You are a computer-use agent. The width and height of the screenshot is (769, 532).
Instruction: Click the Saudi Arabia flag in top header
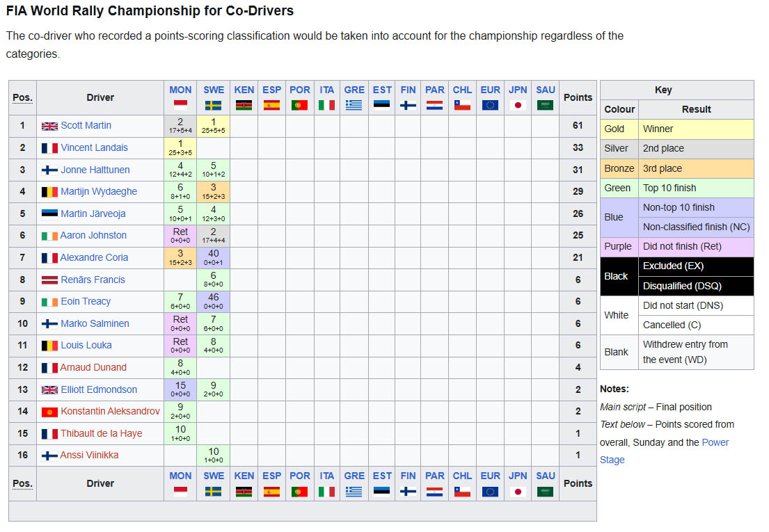(x=545, y=105)
